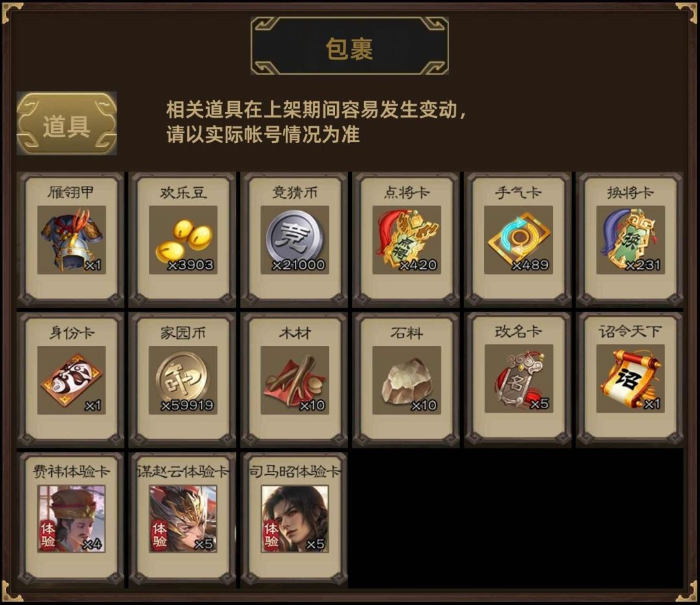
Task: Click the 包裹 title banner
Action: 349,46
